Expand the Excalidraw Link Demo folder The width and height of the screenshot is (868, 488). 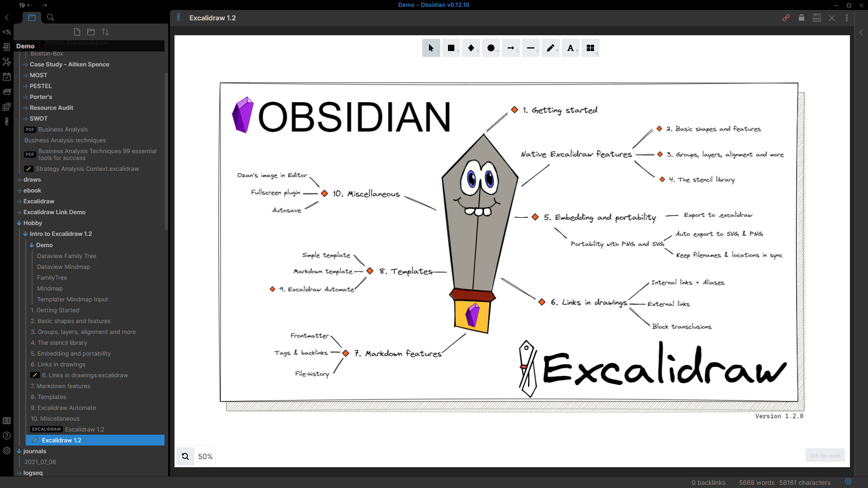click(54, 212)
